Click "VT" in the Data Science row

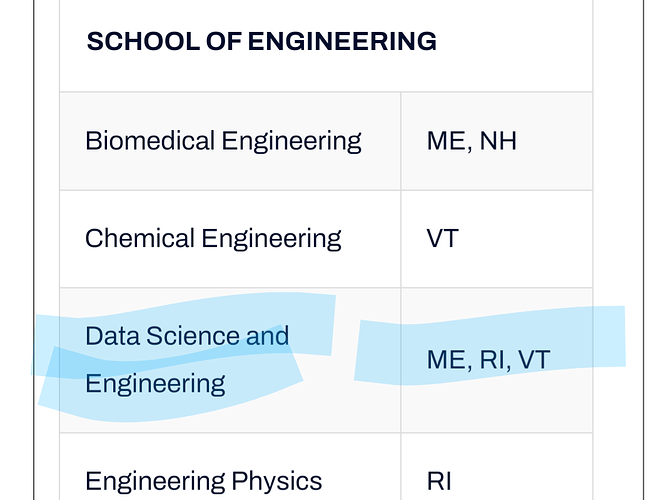point(532,360)
